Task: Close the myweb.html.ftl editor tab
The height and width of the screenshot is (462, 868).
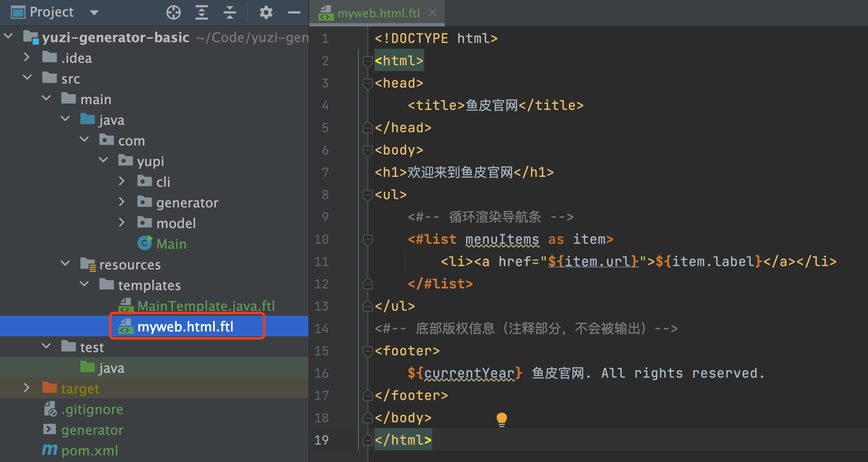Action: (432, 13)
